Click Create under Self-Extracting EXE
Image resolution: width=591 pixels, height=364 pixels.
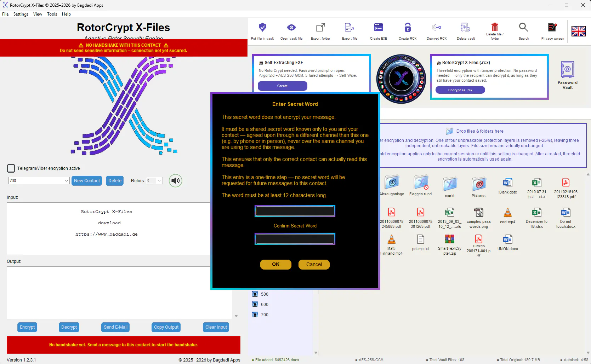click(283, 86)
